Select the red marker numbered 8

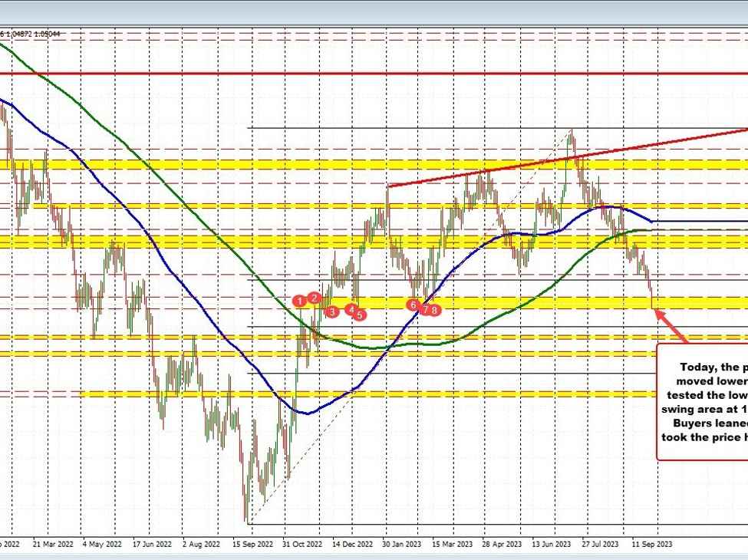click(x=435, y=310)
